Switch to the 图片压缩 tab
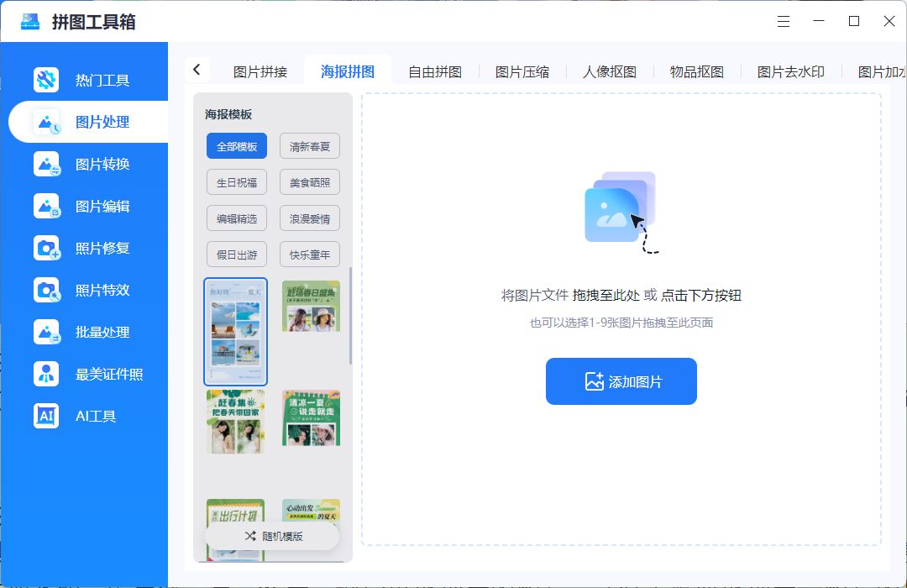The height and width of the screenshot is (588, 907). coord(522,71)
